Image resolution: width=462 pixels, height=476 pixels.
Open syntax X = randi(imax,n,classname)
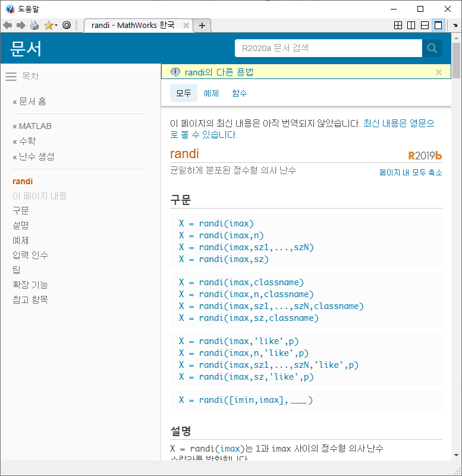(x=246, y=295)
